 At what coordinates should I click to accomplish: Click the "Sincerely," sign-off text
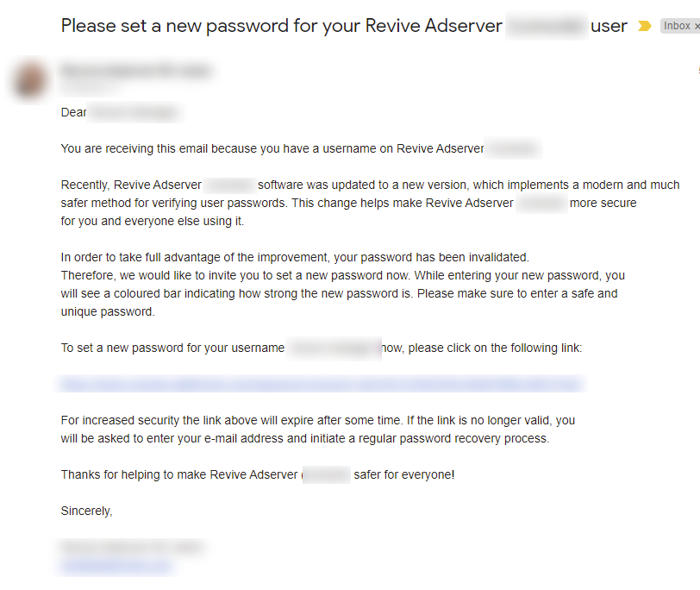coord(86,511)
